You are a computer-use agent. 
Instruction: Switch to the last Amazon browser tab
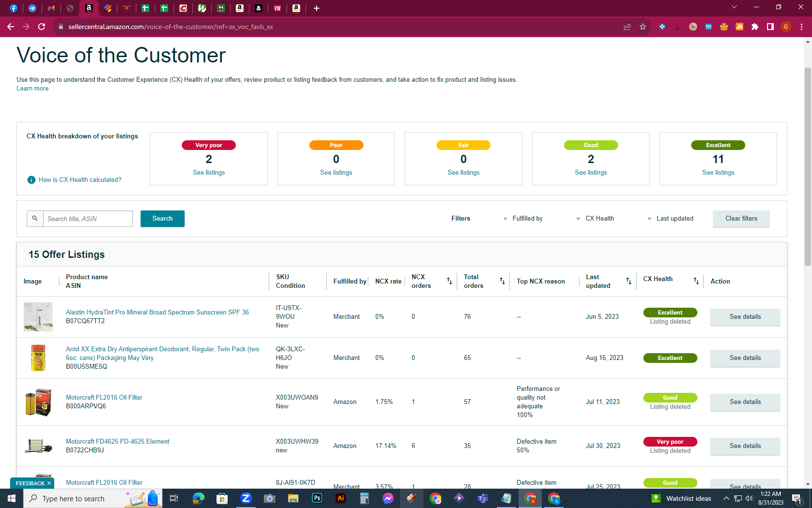click(296, 8)
